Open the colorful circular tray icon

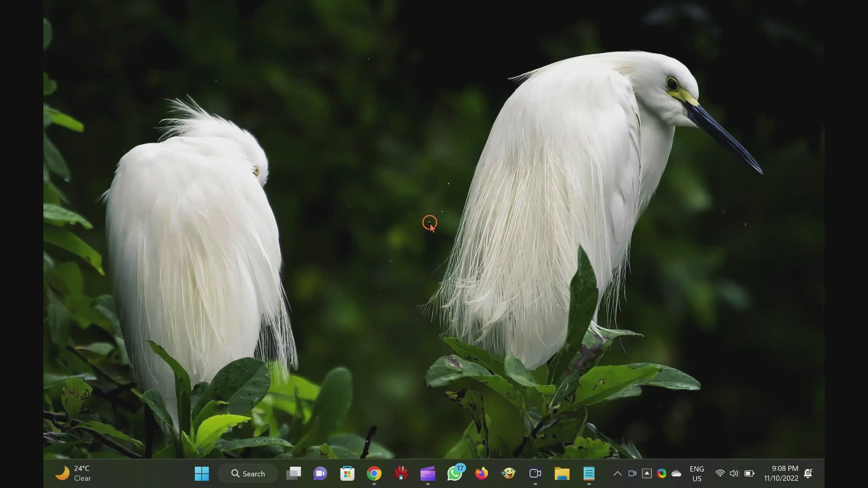click(x=661, y=474)
